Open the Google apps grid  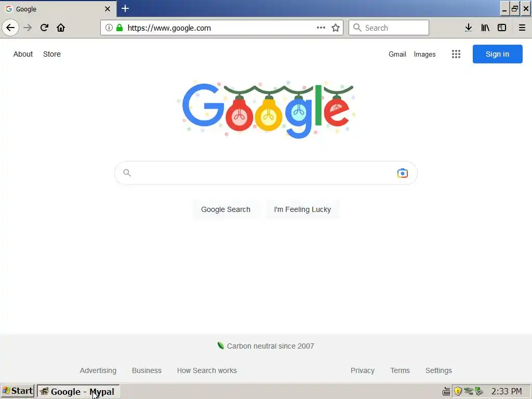coord(456,54)
